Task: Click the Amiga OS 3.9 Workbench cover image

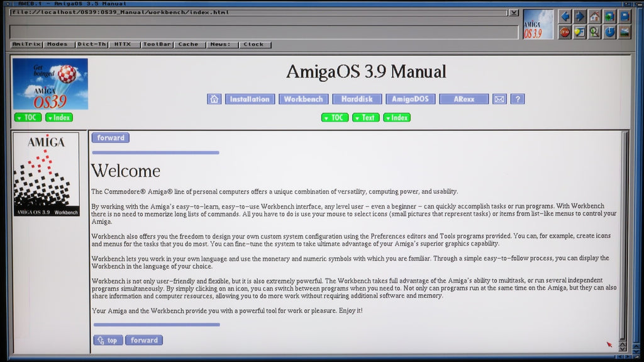Action: point(47,174)
